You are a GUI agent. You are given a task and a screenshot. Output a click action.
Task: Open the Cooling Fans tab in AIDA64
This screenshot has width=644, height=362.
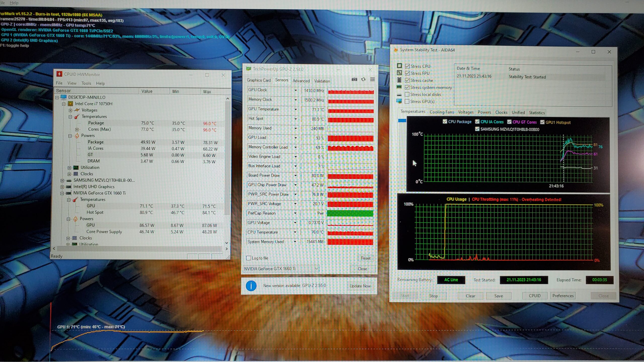441,112
